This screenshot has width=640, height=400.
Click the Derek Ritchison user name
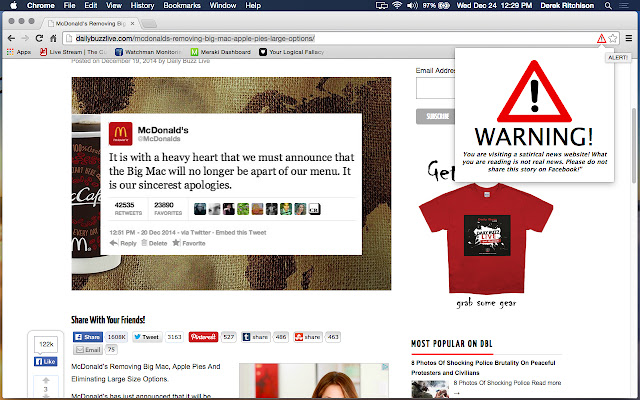click(x=567, y=5)
